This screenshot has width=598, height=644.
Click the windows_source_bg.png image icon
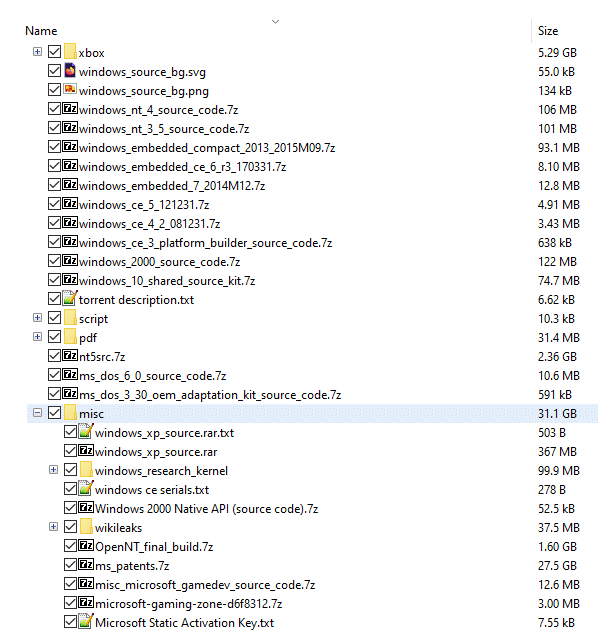coord(70,90)
